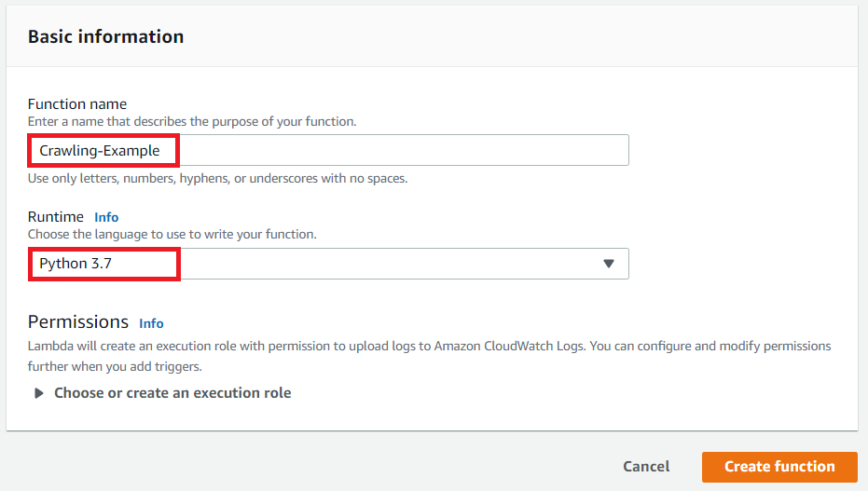
Task: Click the Runtime field label
Action: pyautogui.click(x=56, y=217)
